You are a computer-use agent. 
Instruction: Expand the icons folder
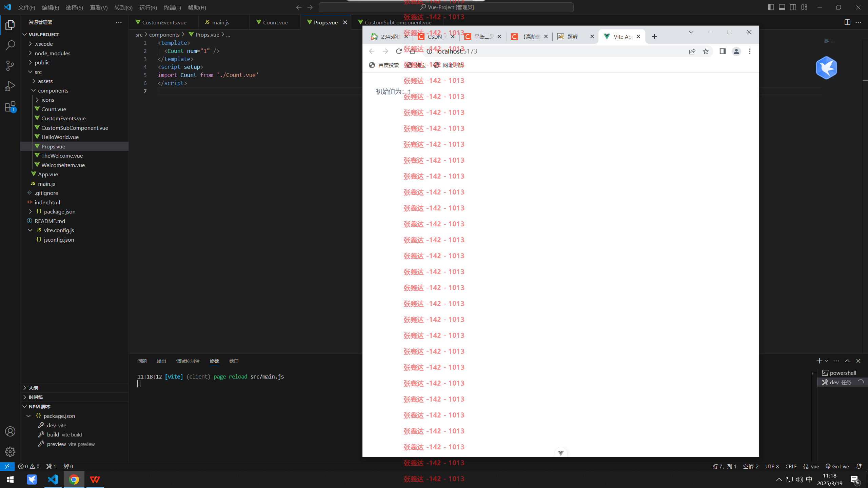pyautogui.click(x=74, y=100)
